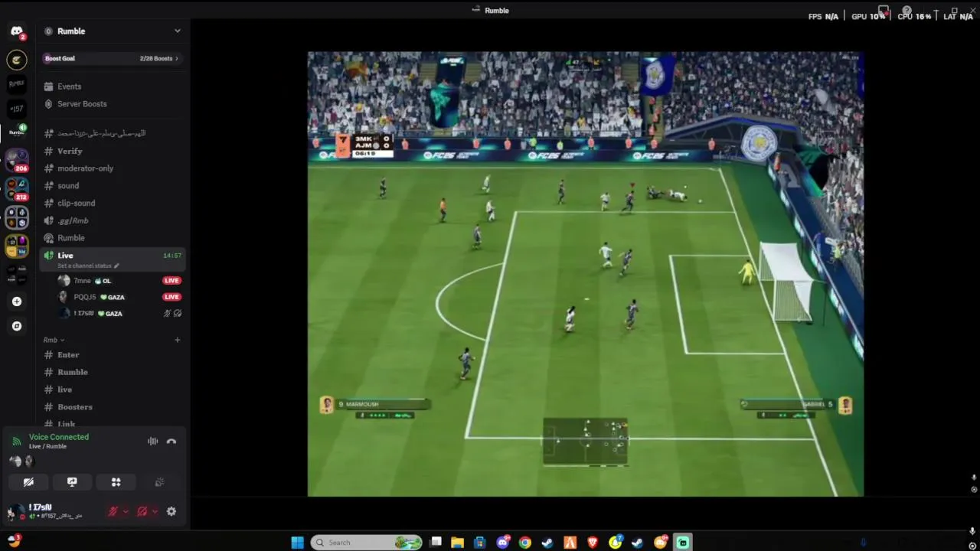Open noise suppression waveform icon

click(x=153, y=442)
